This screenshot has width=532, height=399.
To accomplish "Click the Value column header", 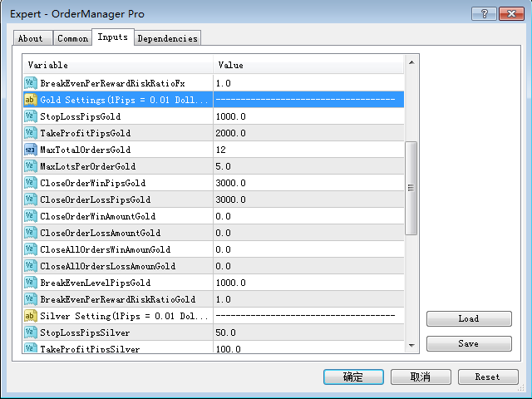I will (x=308, y=65).
